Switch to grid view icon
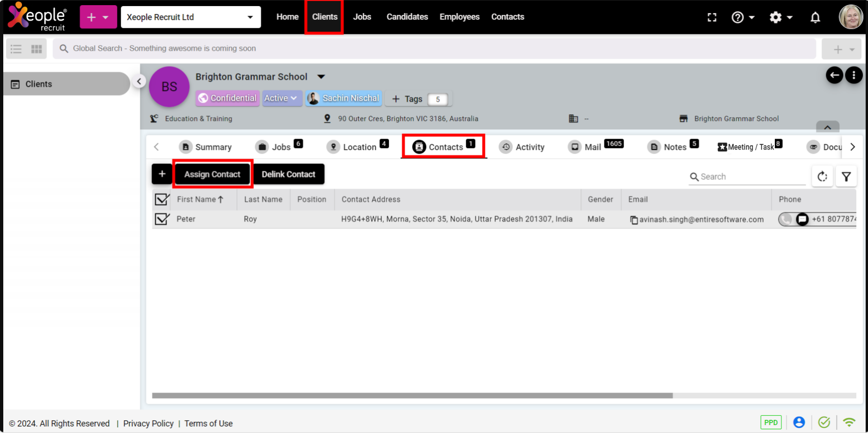The width and height of the screenshot is (868, 433). pos(37,49)
